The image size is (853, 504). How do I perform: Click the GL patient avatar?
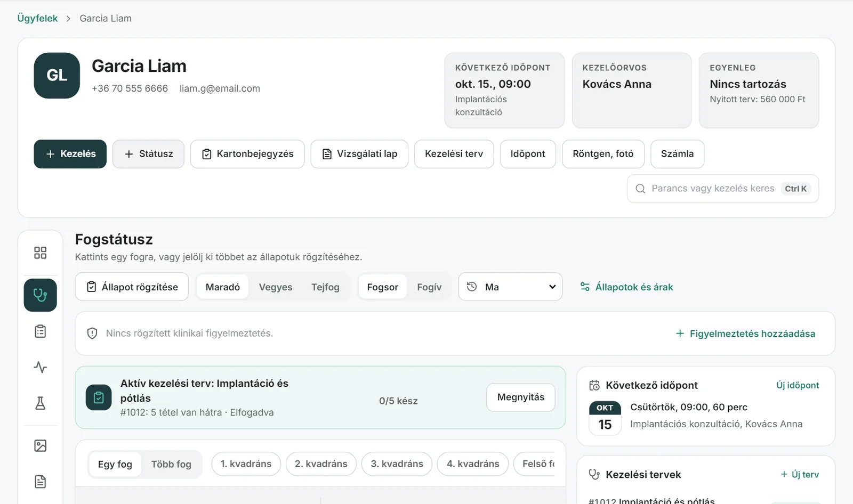click(x=57, y=76)
